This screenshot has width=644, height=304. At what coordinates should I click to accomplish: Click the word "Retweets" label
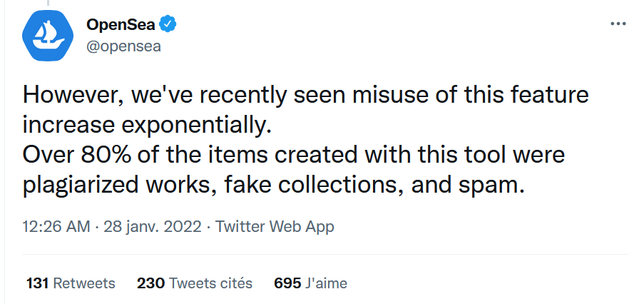click(x=84, y=283)
